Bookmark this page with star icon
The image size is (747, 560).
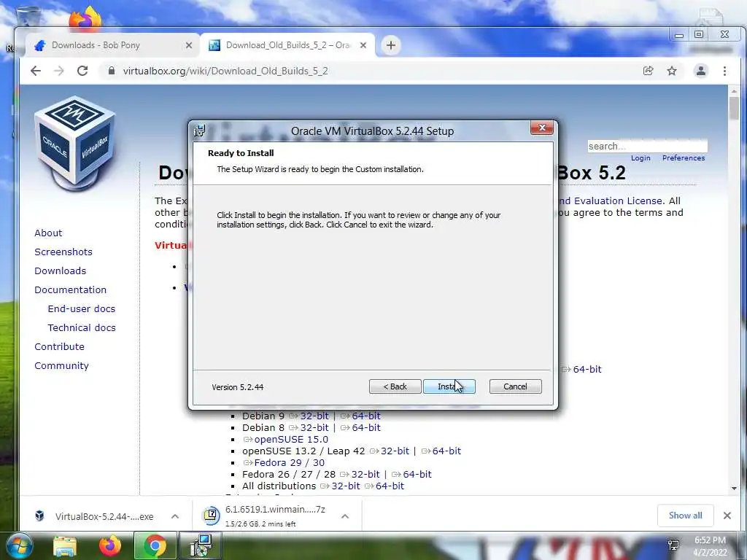click(672, 71)
